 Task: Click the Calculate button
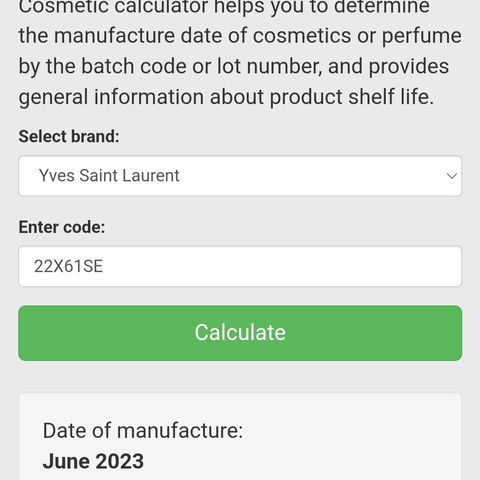coord(240,333)
